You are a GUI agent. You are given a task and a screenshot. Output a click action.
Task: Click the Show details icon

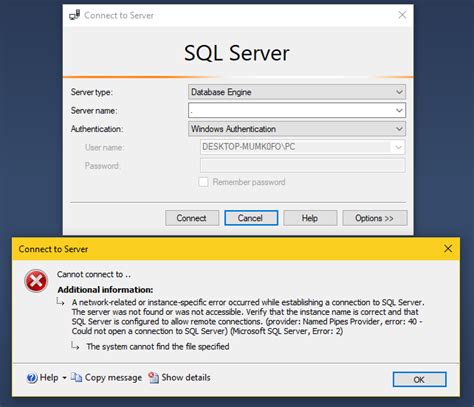153,377
